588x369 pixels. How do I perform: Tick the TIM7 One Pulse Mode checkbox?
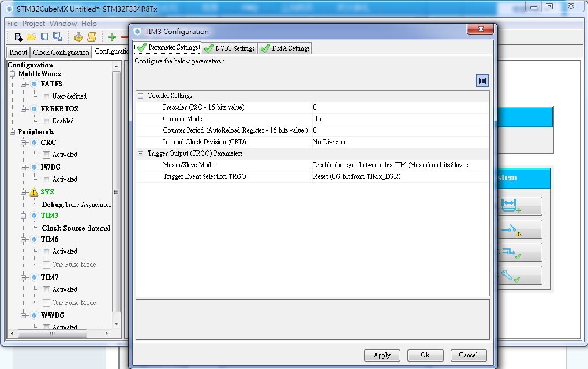click(47, 303)
